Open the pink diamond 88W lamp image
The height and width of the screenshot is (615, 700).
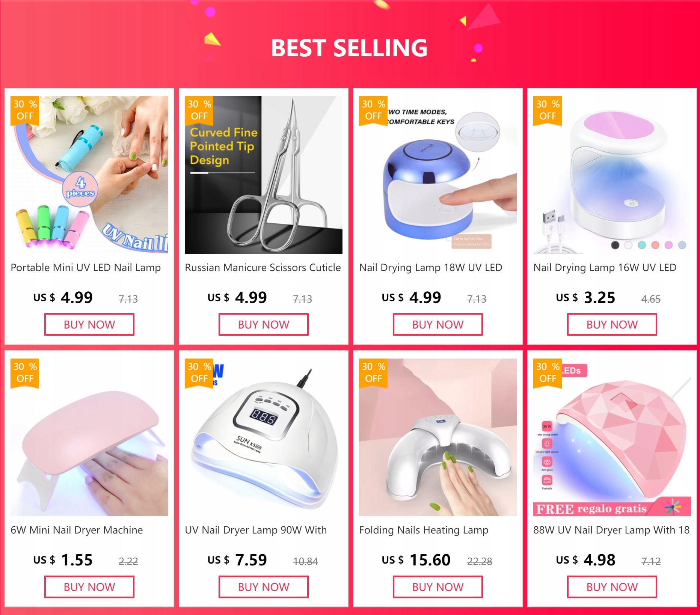coord(612,437)
